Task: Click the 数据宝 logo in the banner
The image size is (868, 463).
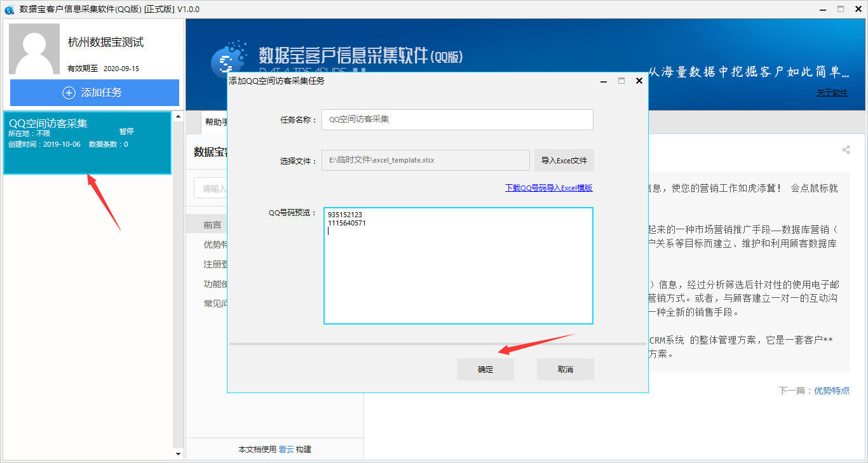Action: pyautogui.click(x=229, y=60)
